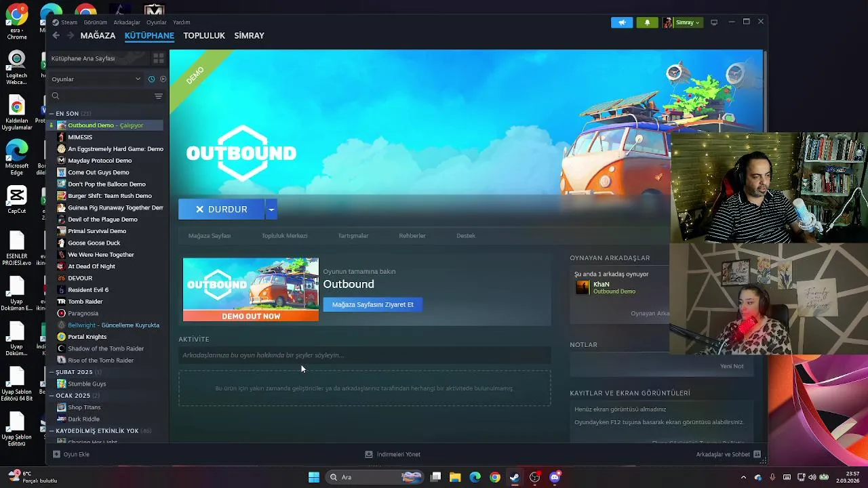
Task: Open the arrow dropdown beside DURDUR
Action: point(271,209)
